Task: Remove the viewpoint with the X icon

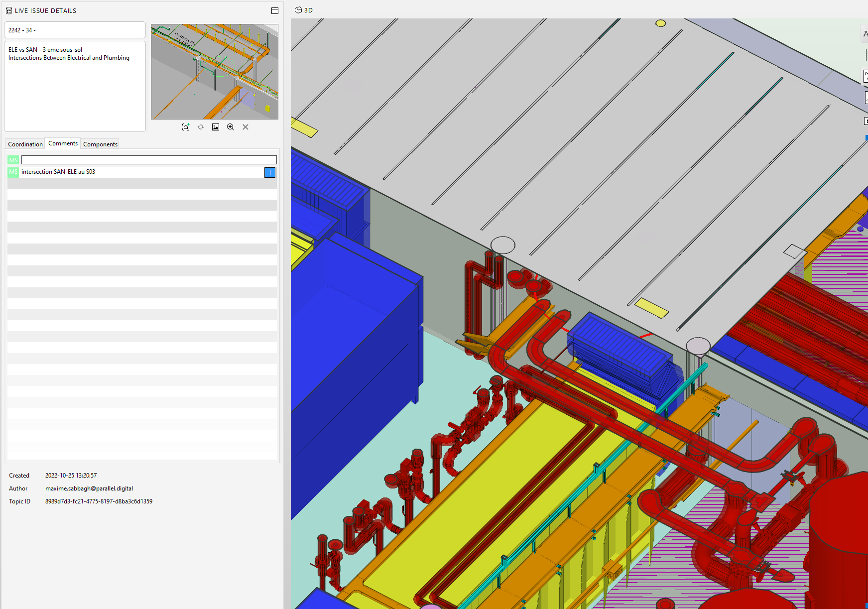Action: pyautogui.click(x=246, y=127)
